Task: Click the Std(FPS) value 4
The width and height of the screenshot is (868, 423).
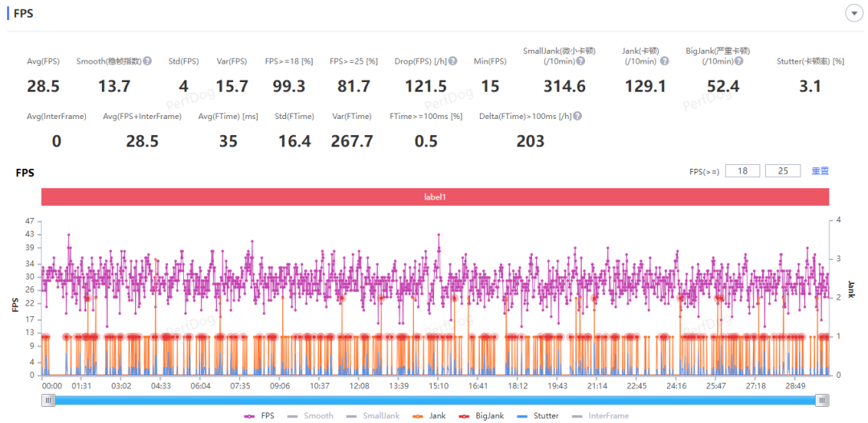Action: pos(184,86)
